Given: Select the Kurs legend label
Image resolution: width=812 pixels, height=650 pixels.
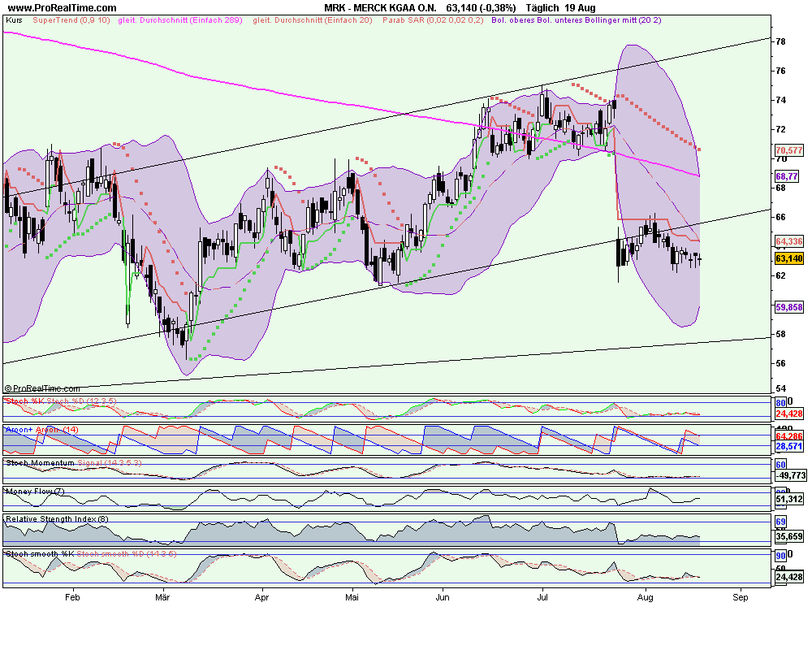Looking at the screenshot, I should point(14,20).
